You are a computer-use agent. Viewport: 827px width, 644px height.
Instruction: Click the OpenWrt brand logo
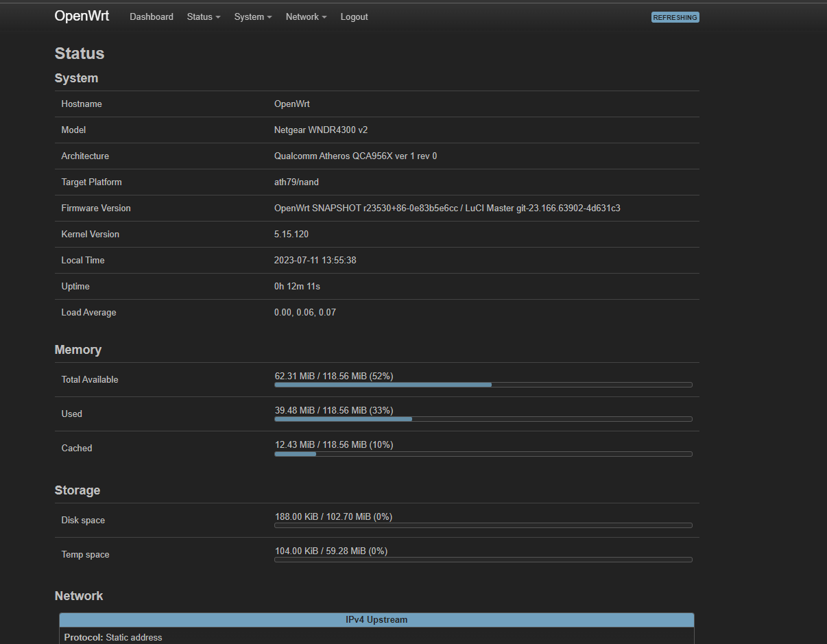(82, 16)
